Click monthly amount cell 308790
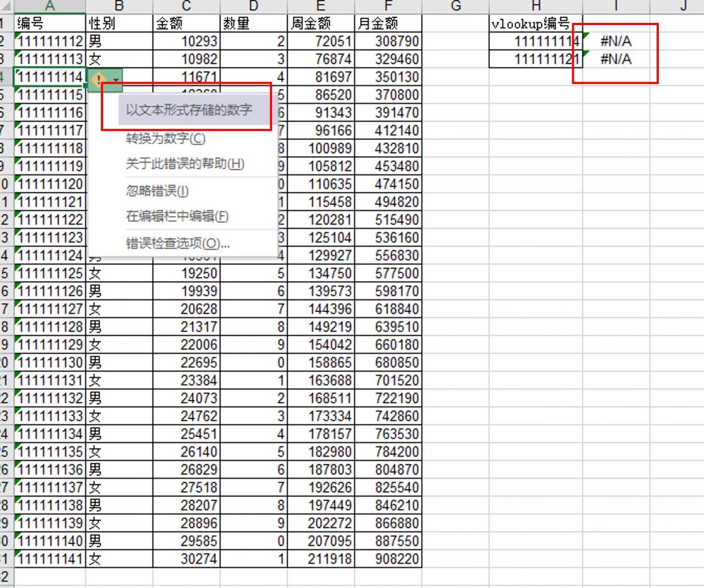The image size is (704, 588). (x=388, y=41)
